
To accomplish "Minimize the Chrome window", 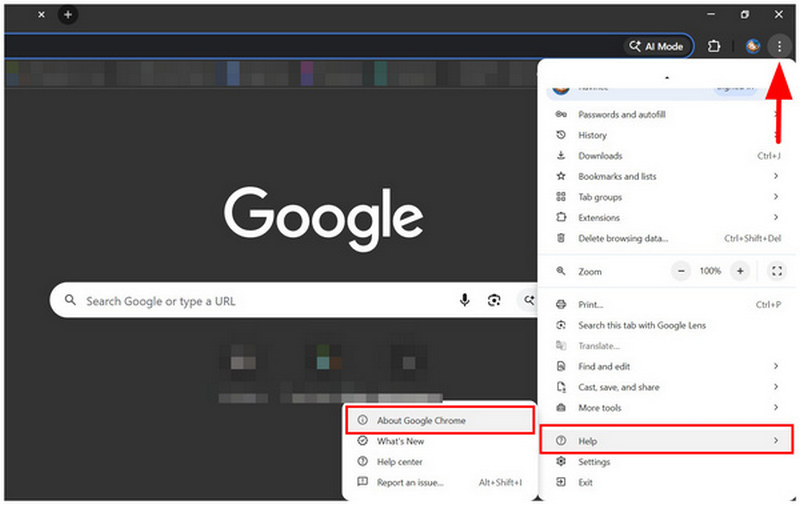I will pos(711,15).
